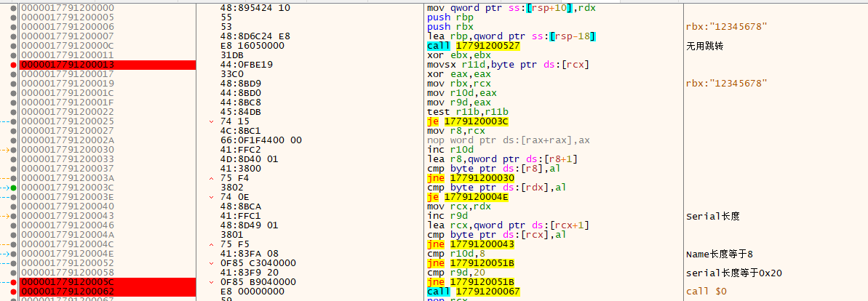This screenshot has height=301, width=868.
Task: Toggle breakpoint dot on test r11b,r11b row
Action: 14,112
